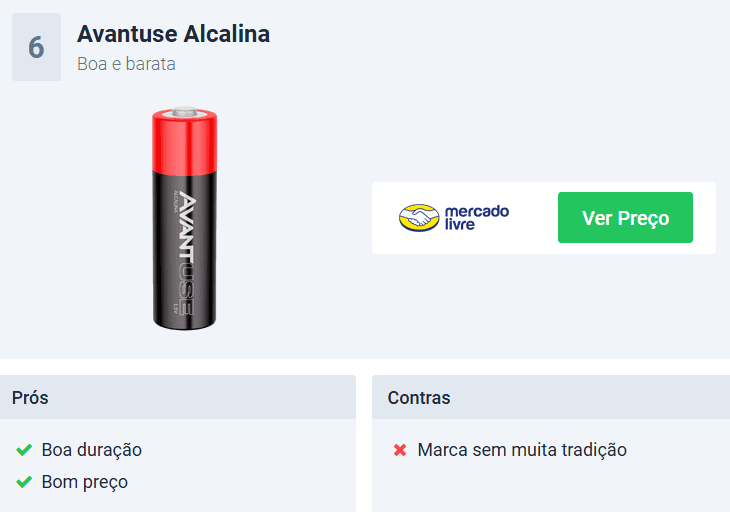Click the red X beside Marca sem muita tradição

[x=400, y=450]
